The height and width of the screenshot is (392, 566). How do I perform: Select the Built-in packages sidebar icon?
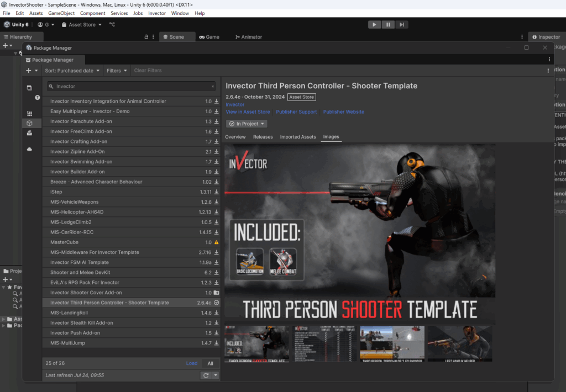[x=30, y=133]
